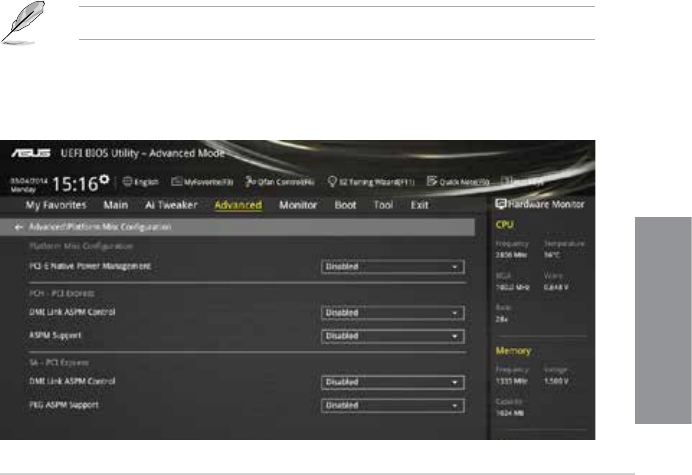Open the Tool tab
Viewport: 692px width, 475px height.
pos(383,205)
